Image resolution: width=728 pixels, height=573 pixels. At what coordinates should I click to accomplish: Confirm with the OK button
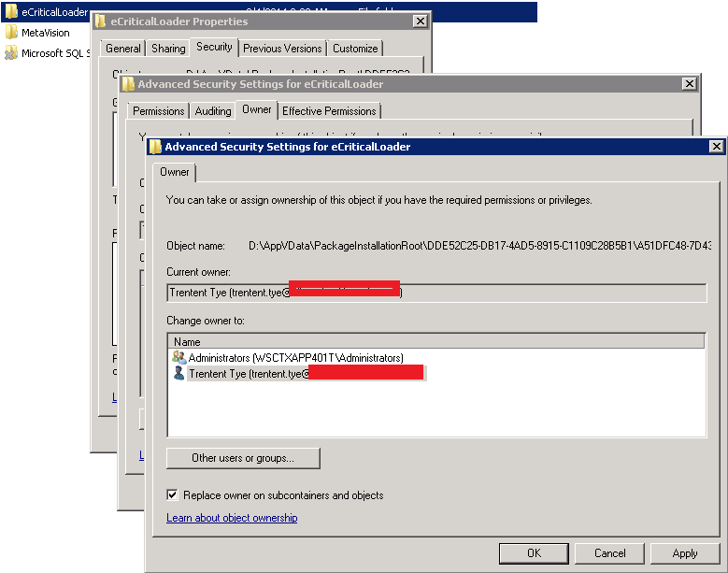click(534, 553)
